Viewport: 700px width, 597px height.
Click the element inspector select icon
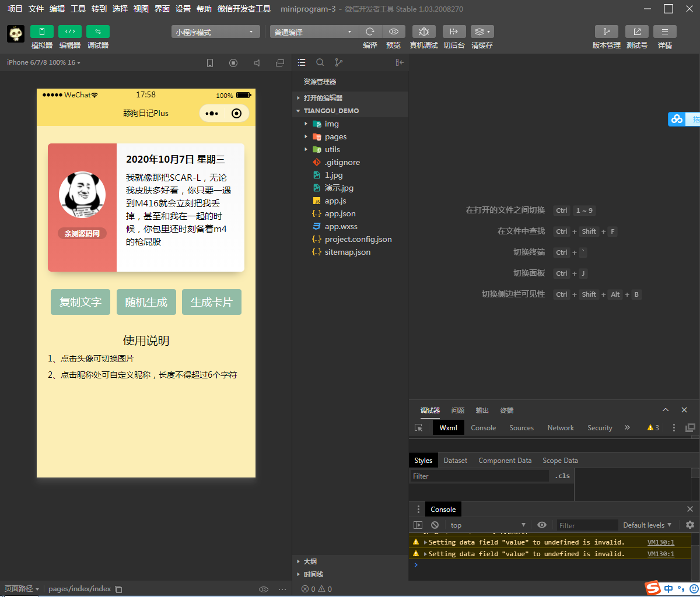[419, 427]
